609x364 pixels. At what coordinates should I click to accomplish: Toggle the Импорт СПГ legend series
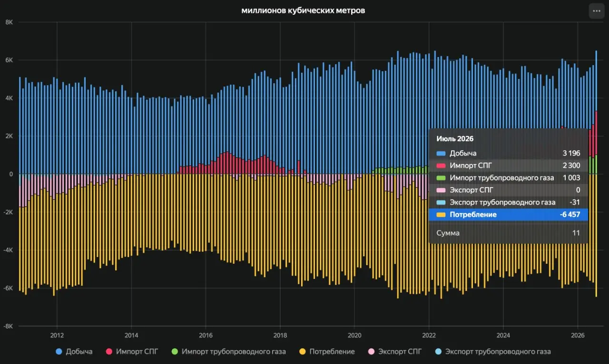[132, 352]
